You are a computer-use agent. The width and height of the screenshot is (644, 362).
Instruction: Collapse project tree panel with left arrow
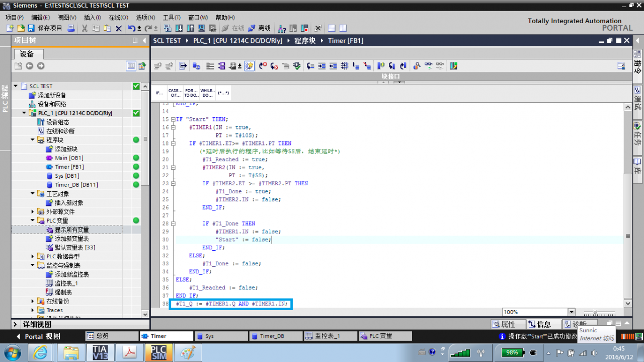[x=145, y=40]
